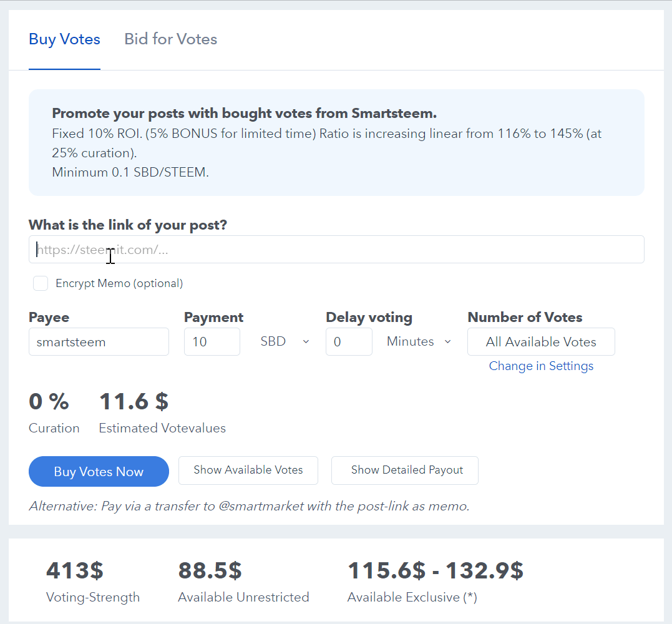
Task: Click the 11.6 $ Estimated Votevalues figure
Action: 134,402
